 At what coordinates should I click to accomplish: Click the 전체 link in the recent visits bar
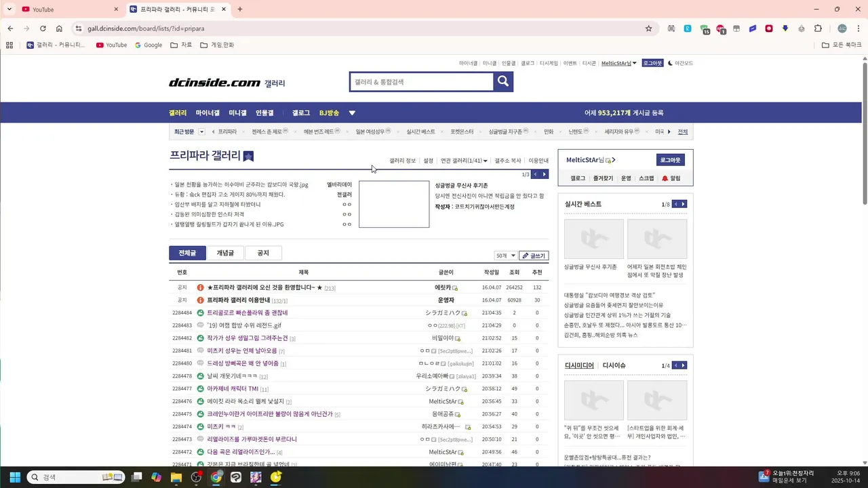[682, 131]
